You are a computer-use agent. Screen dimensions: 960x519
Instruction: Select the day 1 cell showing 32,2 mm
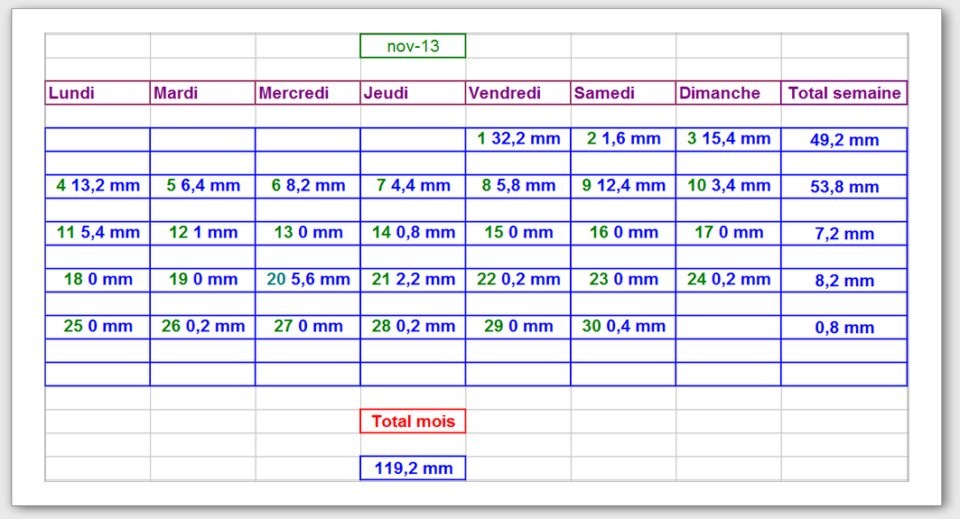[x=517, y=139]
